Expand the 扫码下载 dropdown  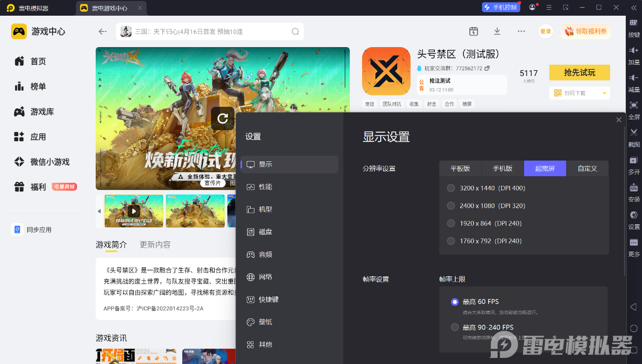pos(605,93)
